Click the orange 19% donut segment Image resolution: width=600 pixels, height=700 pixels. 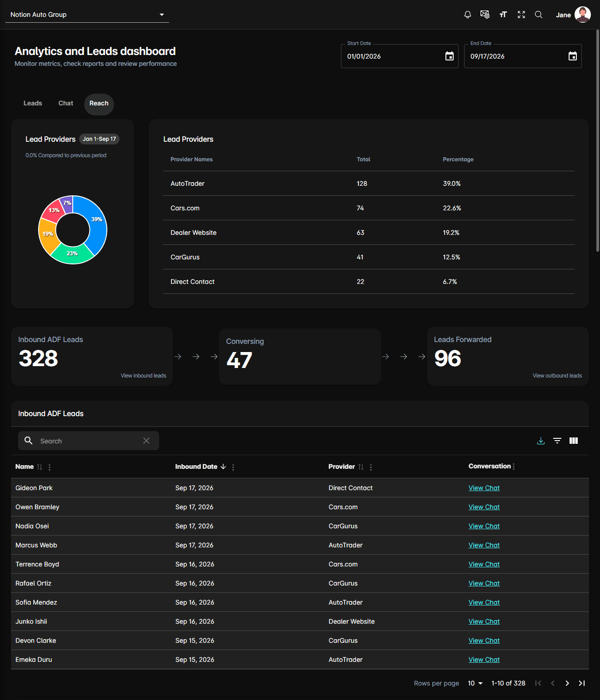[48, 235]
